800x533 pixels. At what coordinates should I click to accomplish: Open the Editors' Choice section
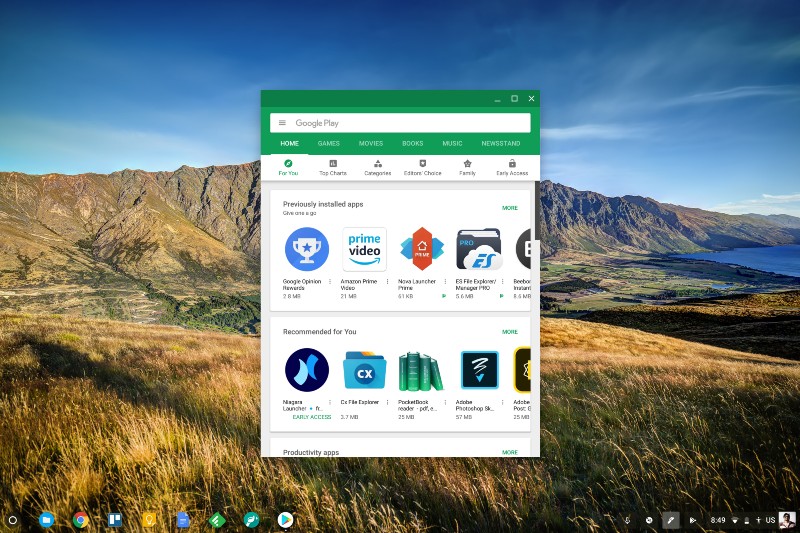pyautogui.click(x=422, y=167)
